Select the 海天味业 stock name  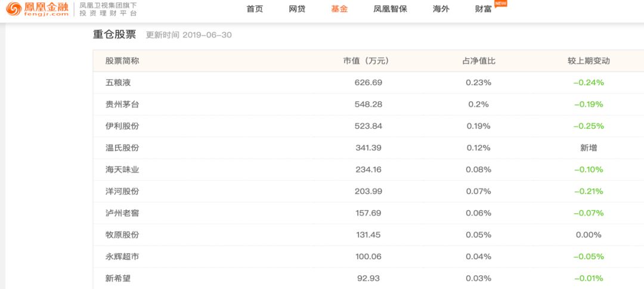point(122,170)
